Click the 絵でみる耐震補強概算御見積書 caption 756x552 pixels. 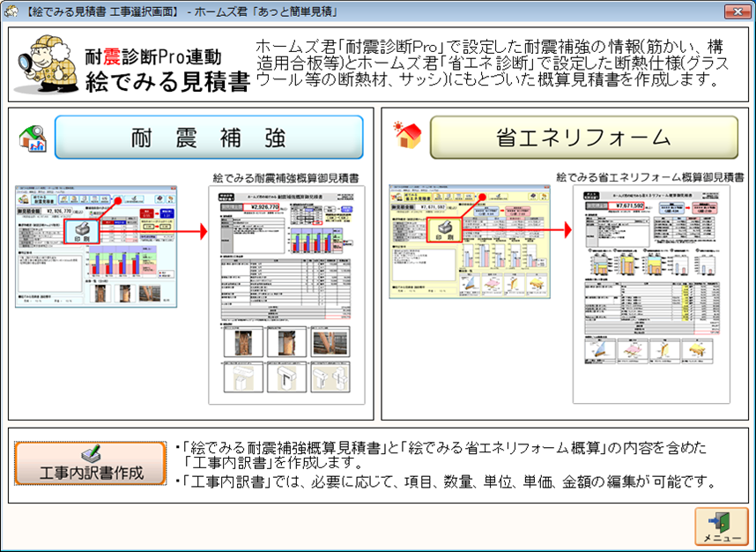click(285, 178)
